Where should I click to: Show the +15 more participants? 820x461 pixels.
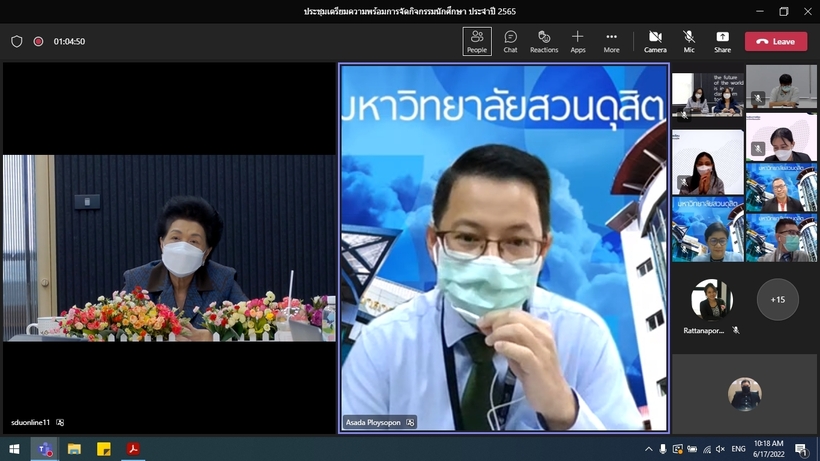coord(778,299)
